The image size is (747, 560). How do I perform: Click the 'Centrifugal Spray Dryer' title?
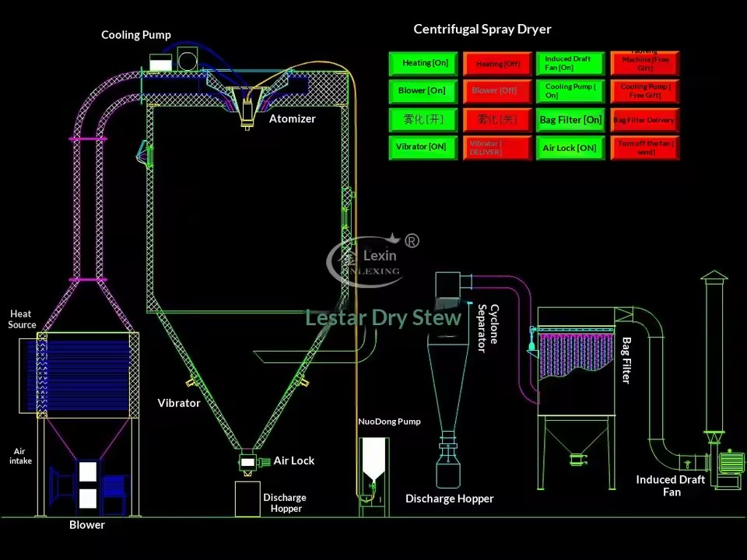[x=482, y=29]
